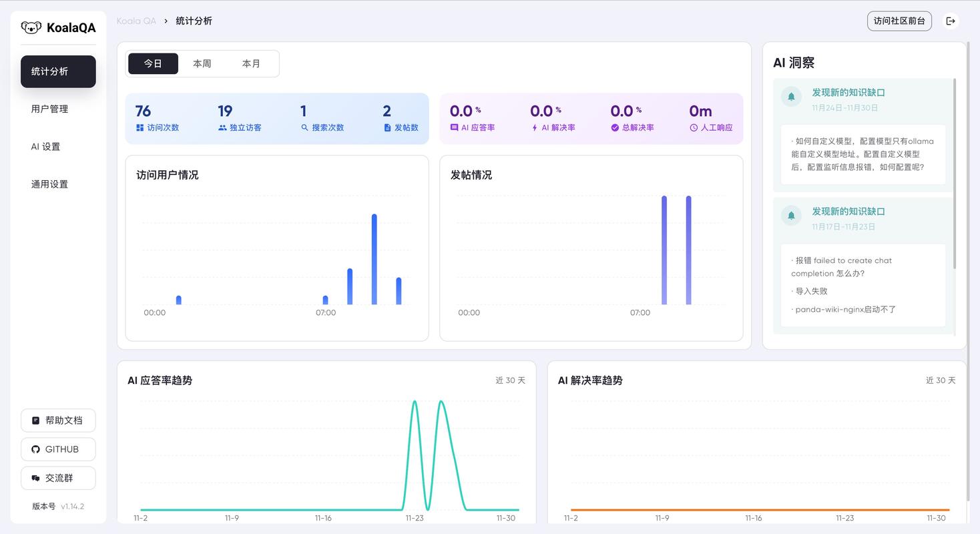Switch to the 本月 time range tab
980x534 pixels.
(251, 63)
